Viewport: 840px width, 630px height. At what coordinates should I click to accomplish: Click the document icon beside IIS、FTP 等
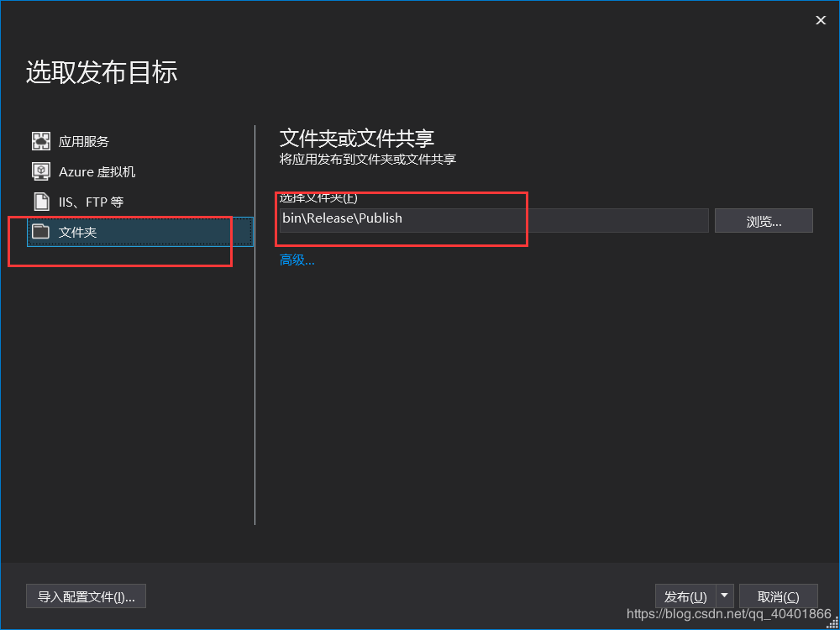[x=40, y=201]
